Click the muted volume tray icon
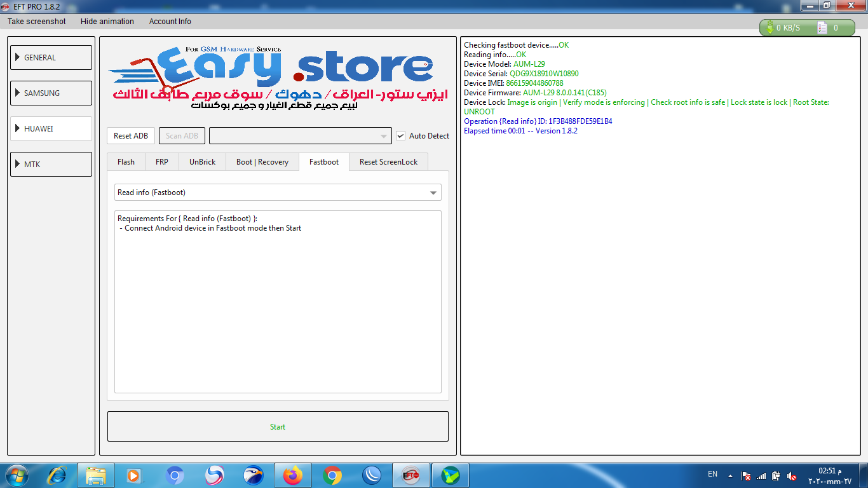868x488 pixels. tap(792, 475)
